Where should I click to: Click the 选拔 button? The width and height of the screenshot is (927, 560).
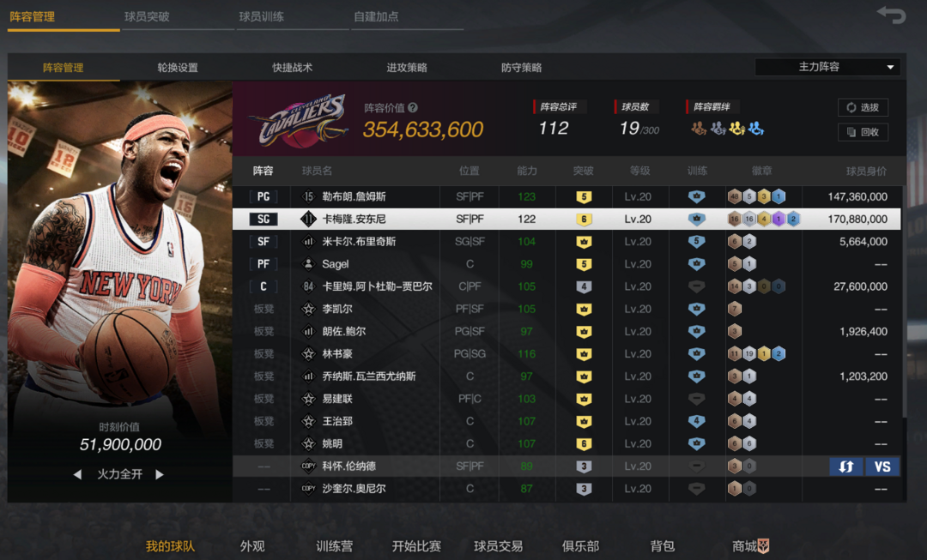point(863,107)
